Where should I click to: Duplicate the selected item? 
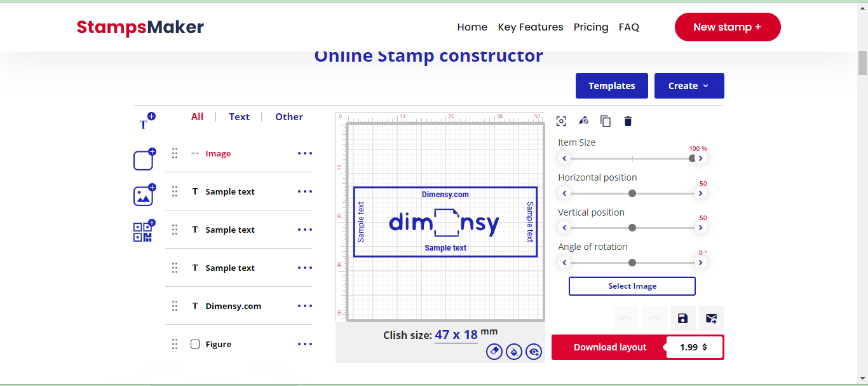point(606,121)
